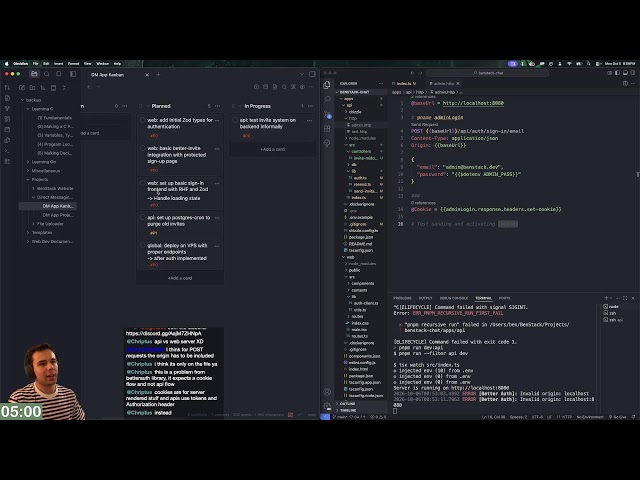Open the Obsidian canvas ribbon icon
Viewport: 640px width, 480px height.
7,119
